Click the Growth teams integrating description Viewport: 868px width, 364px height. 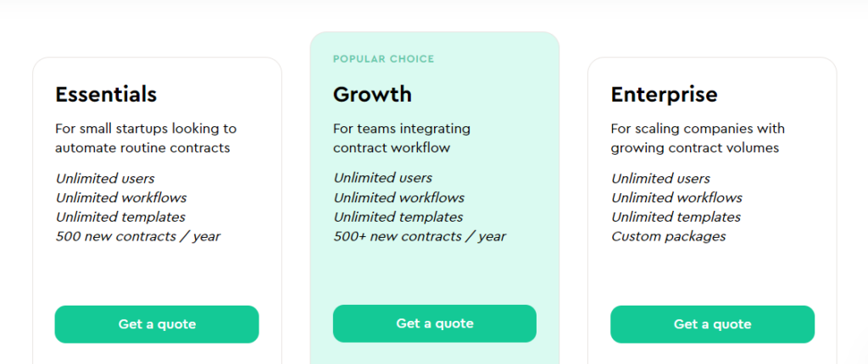(401, 138)
